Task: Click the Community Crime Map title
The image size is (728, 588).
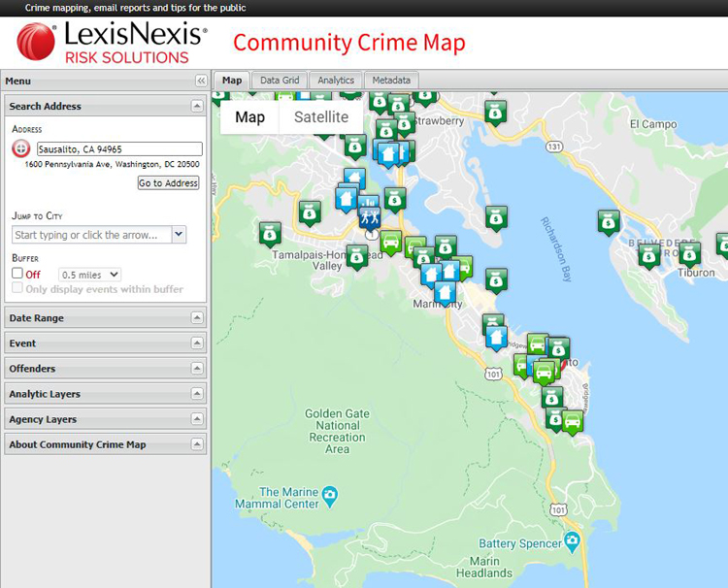Action: 349,43
